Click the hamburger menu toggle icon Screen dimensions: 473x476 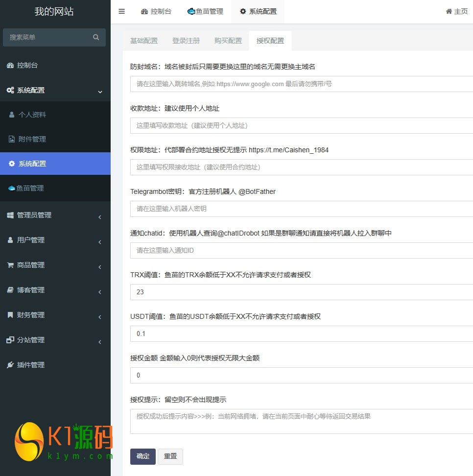[121, 11]
